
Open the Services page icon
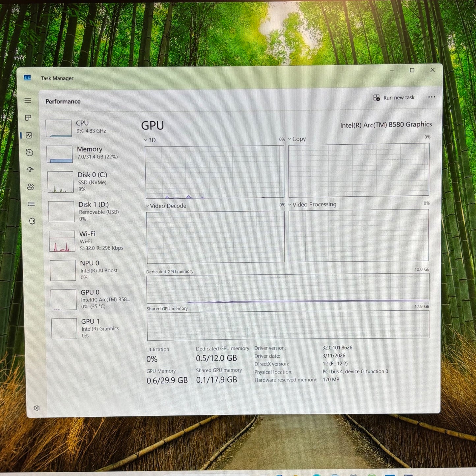[x=32, y=221]
